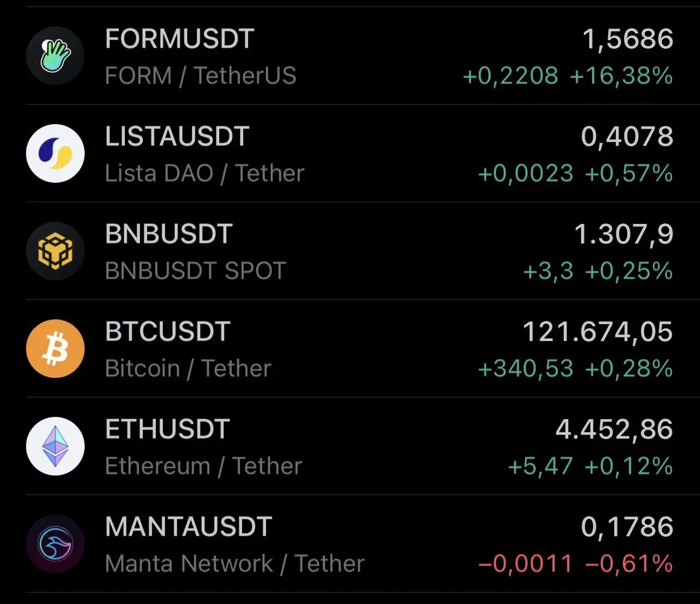700x604 pixels.
Task: Click BNB's price 1.307,9
Action: [x=624, y=234]
